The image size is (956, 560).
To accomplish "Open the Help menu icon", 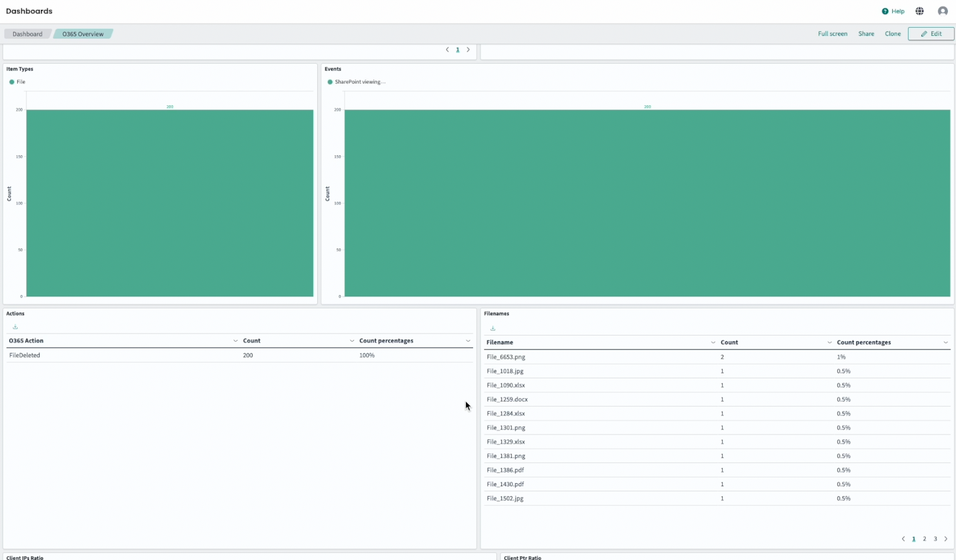I will click(885, 11).
